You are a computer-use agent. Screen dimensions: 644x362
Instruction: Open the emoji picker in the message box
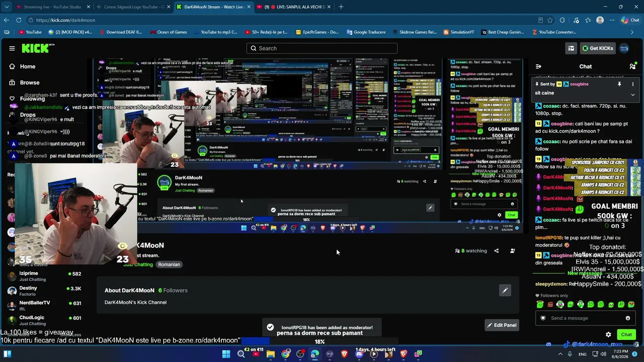click(x=627, y=318)
